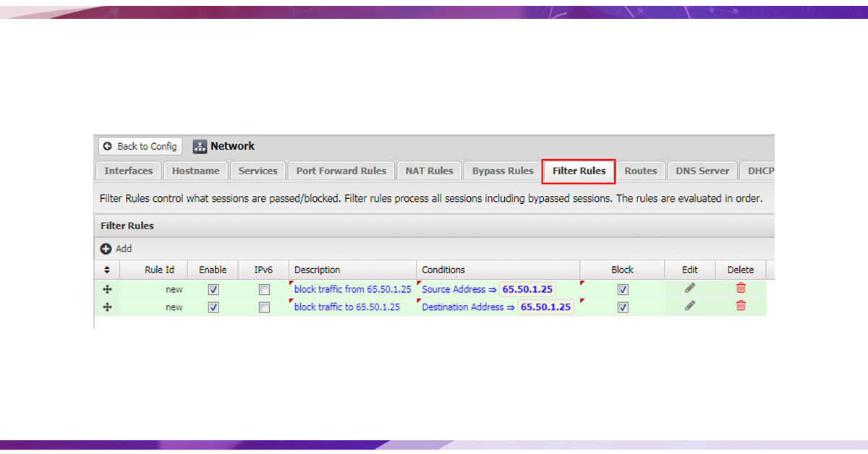The width and height of the screenshot is (868, 454).
Task: Click the plus icon beside Add
Action: [x=106, y=248]
